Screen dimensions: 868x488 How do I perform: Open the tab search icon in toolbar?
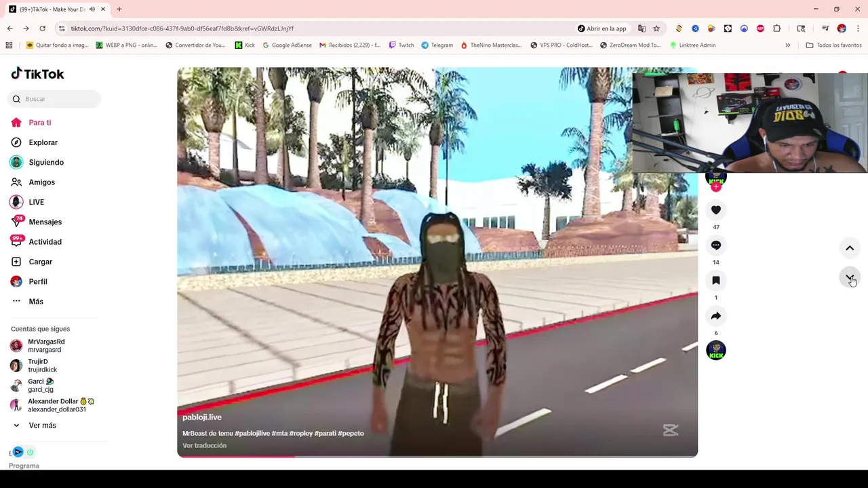801,28
